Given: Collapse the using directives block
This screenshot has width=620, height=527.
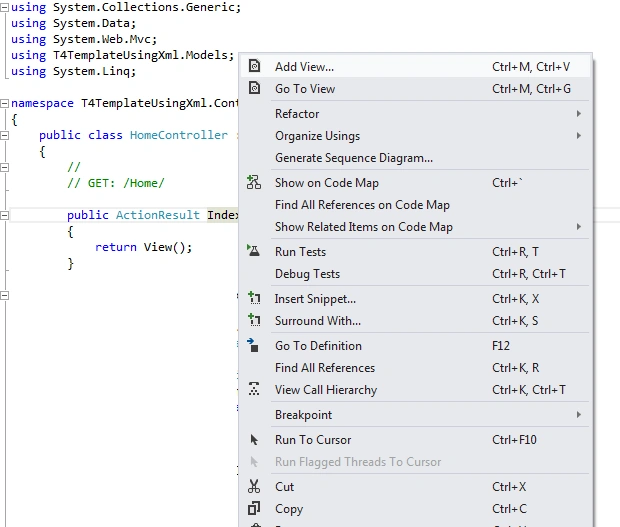Looking at the screenshot, I should (4, 8).
